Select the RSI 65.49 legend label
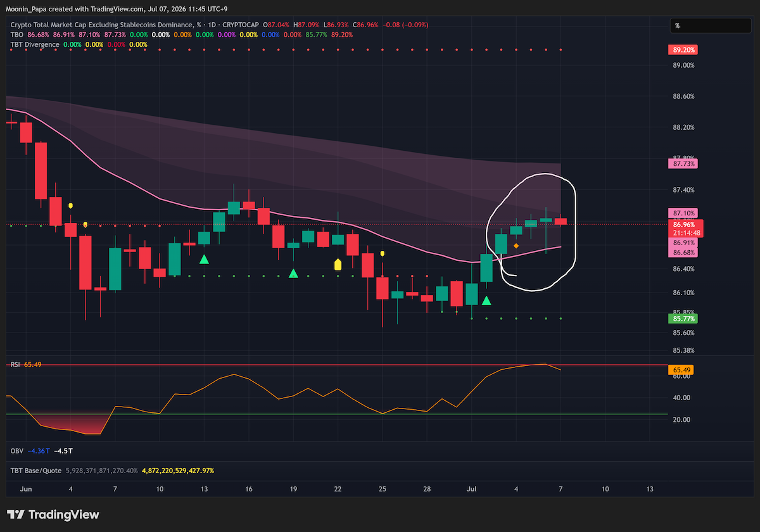760x532 pixels. pos(26,365)
